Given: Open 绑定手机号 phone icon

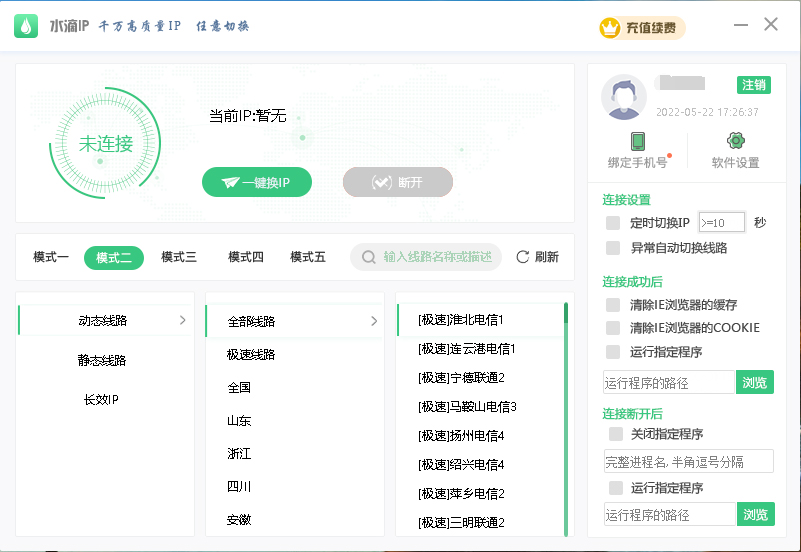Looking at the screenshot, I should click(x=637, y=141).
